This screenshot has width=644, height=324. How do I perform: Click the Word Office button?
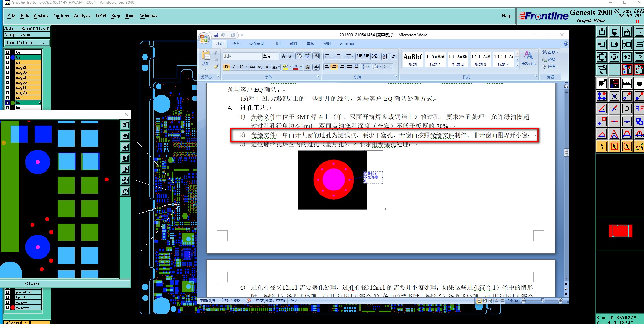coord(204,38)
